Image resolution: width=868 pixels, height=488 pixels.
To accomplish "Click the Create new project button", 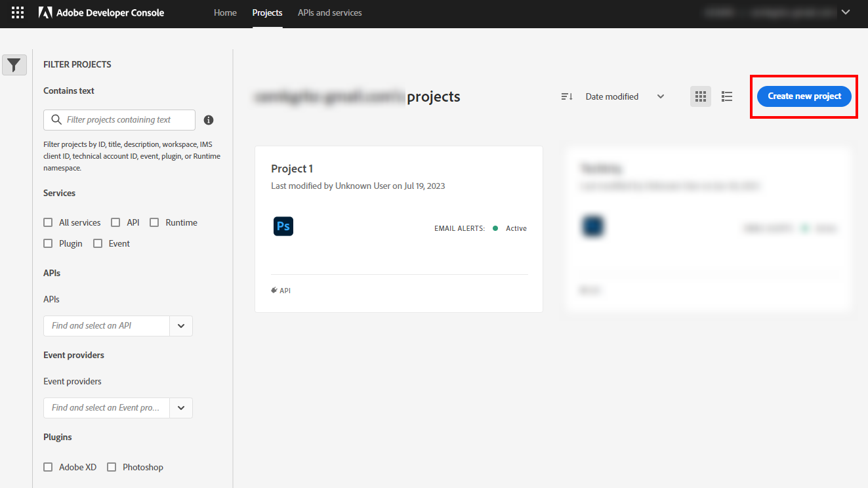I will [x=804, y=96].
